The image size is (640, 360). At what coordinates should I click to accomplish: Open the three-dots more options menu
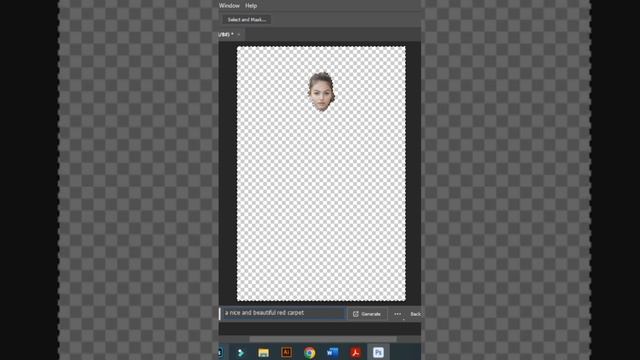[x=398, y=314]
